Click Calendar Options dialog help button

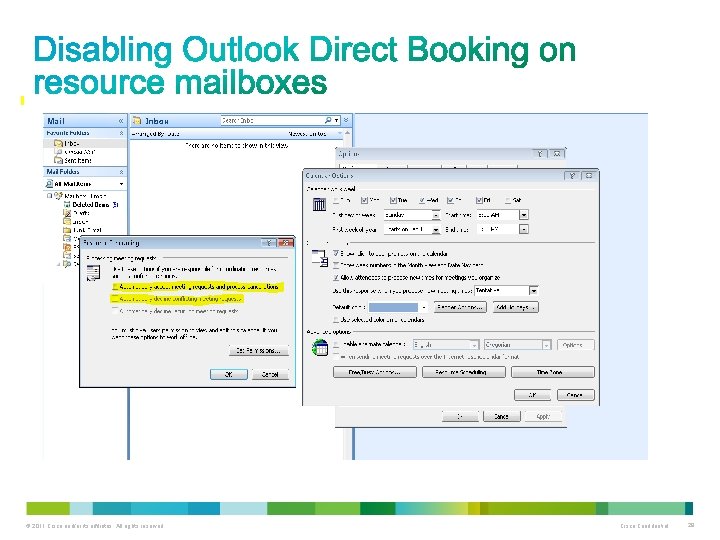click(572, 175)
